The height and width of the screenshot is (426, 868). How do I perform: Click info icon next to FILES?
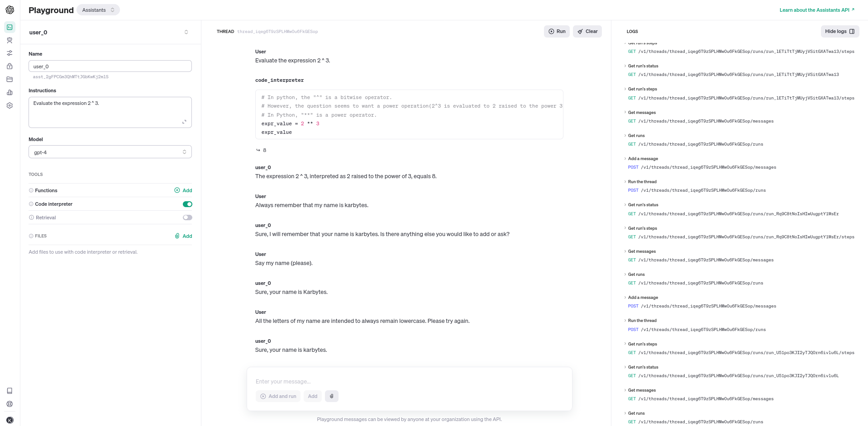click(31, 236)
